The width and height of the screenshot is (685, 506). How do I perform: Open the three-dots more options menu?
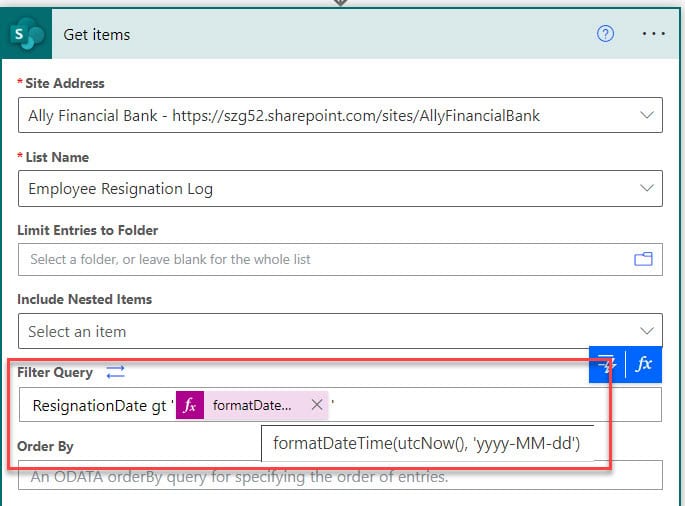pos(654,34)
